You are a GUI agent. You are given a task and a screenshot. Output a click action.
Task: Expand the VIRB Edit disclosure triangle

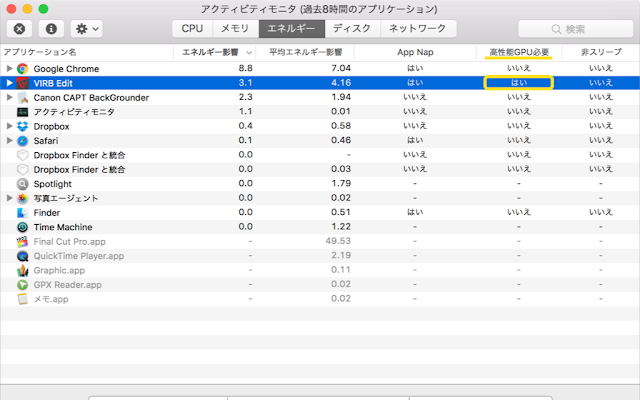point(9,83)
